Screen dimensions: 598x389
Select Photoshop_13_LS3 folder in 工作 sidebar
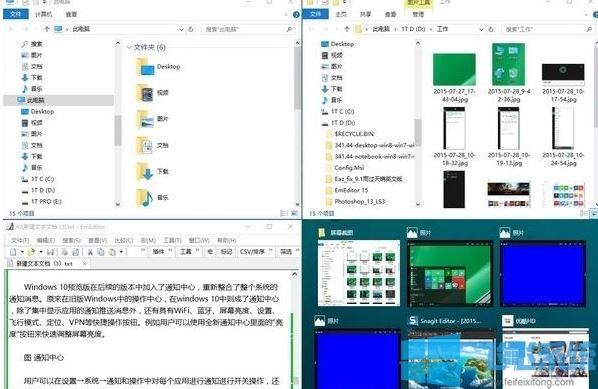point(355,201)
